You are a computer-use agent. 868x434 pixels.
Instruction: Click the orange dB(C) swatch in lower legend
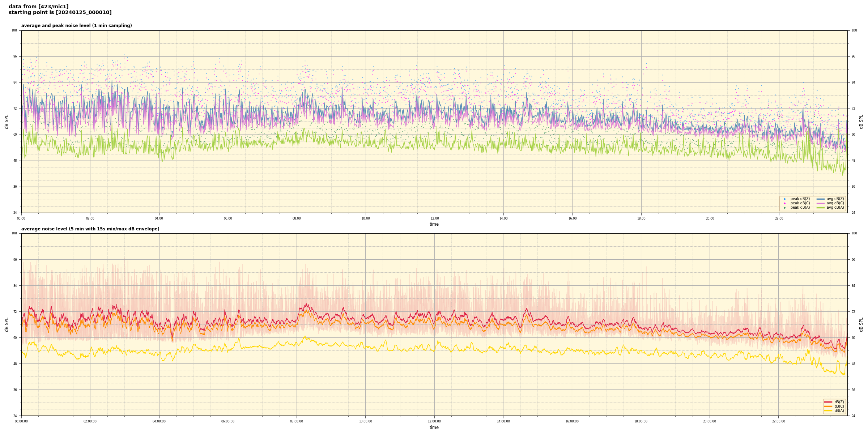tap(828, 406)
